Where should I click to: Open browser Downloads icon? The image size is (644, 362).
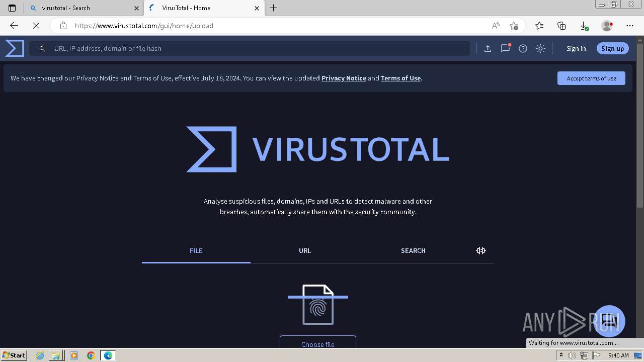pyautogui.click(x=584, y=26)
